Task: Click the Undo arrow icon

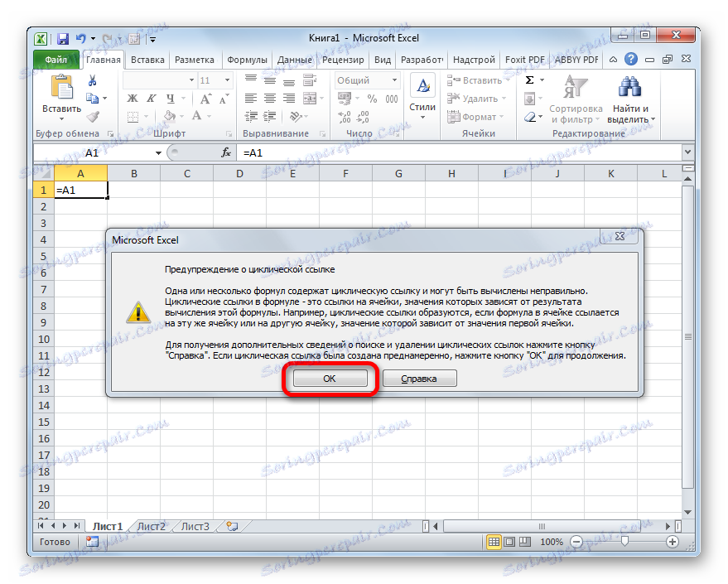Action: [81, 39]
